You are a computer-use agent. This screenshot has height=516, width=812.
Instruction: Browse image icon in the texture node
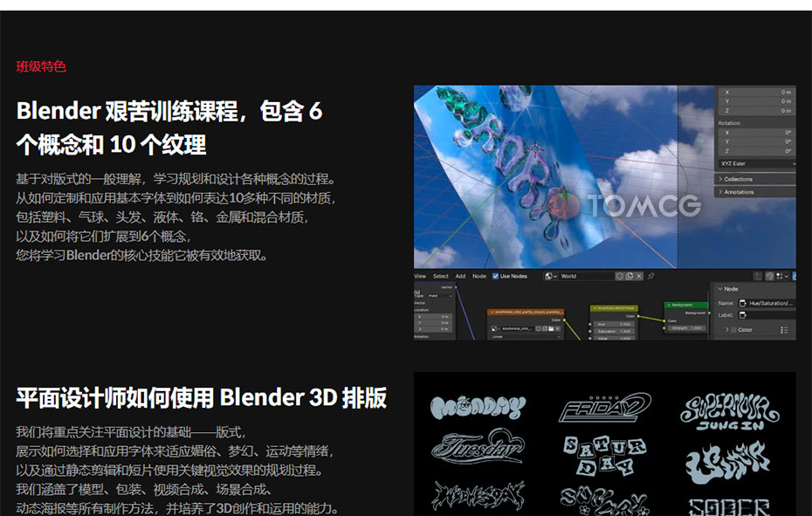pos(494,328)
